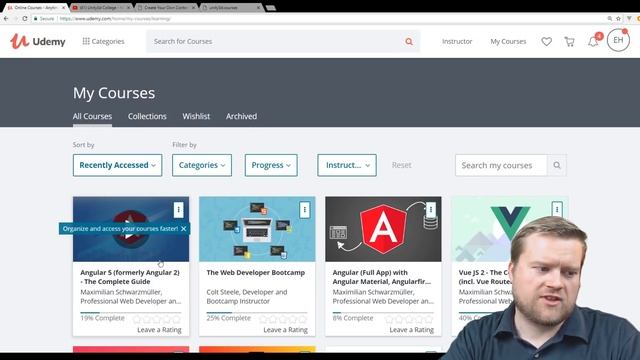
Task: Open options menu on Angular Full App card
Action: click(x=431, y=210)
